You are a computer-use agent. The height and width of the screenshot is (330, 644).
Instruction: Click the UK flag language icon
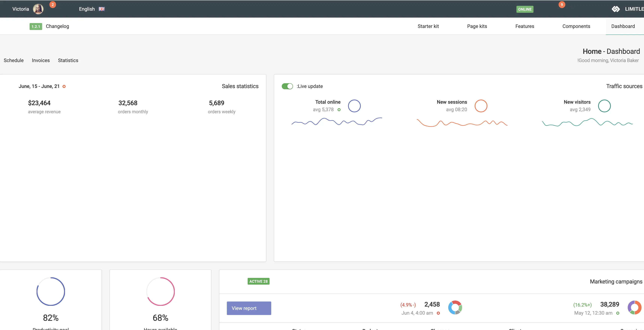pos(102,9)
